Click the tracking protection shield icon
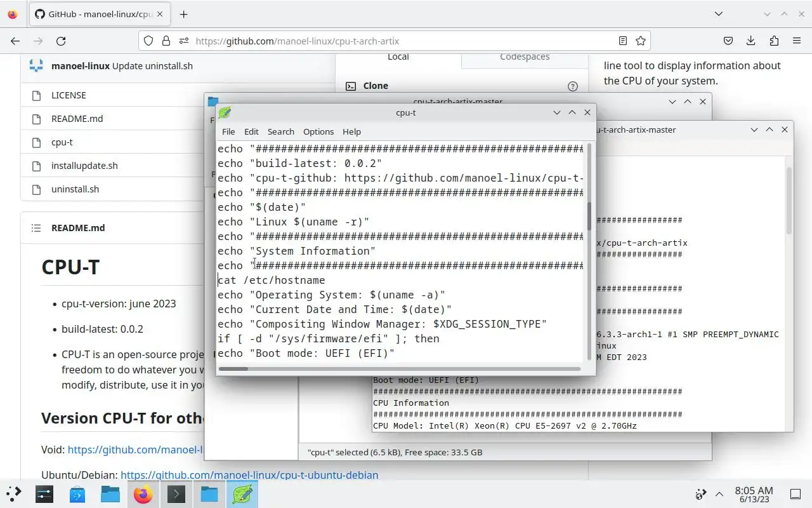 (148, 41)
